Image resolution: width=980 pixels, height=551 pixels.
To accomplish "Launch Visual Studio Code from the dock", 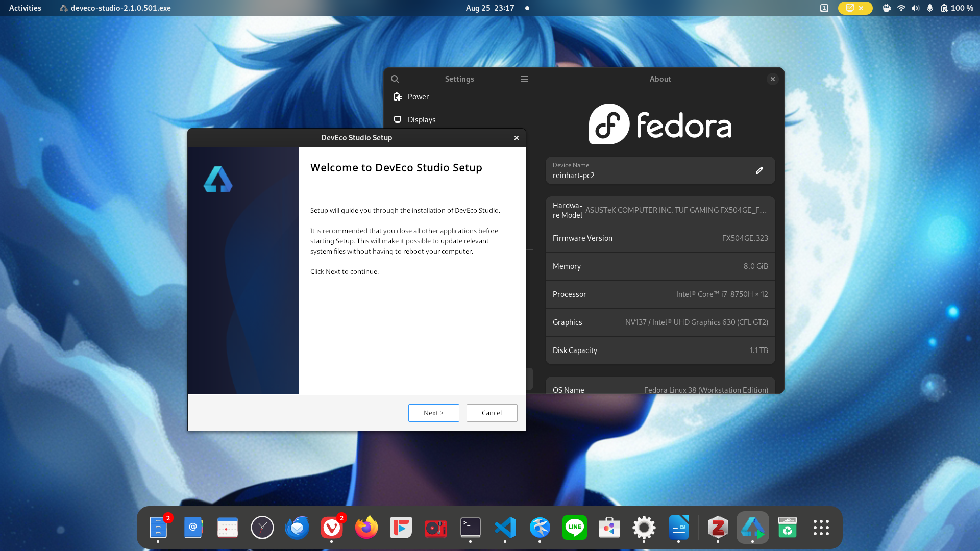I will (x=505, y=528).
